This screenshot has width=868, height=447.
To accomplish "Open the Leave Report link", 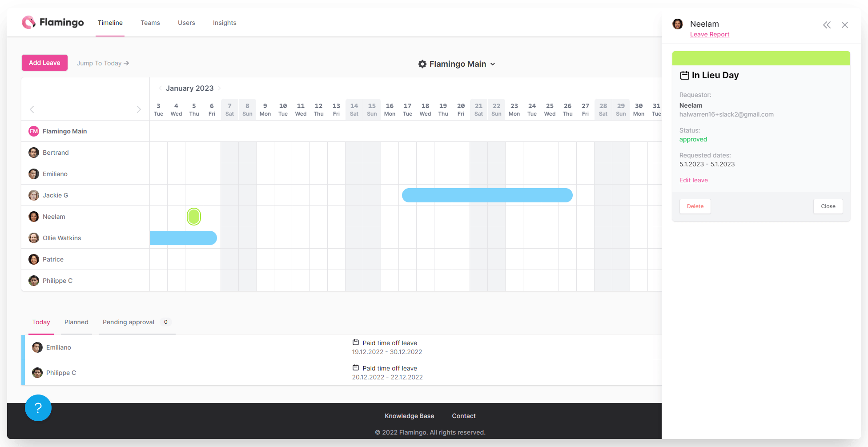I will pos(710,34).
